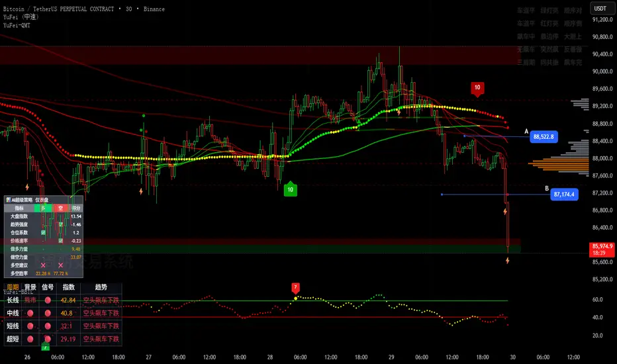The width and height of the screenshot is (617, 364).
Task: Click the 超短 row background red dot
Action: click(x=30, y=339)
